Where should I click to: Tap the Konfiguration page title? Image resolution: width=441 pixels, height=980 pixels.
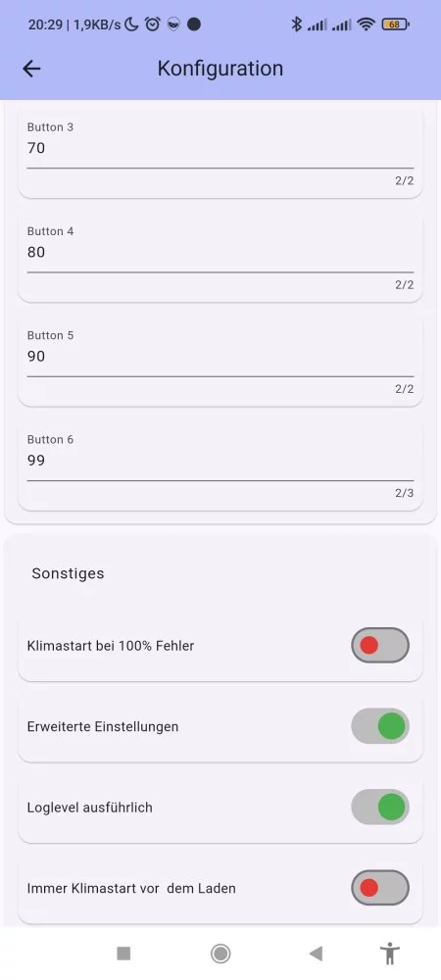point(220,69)
